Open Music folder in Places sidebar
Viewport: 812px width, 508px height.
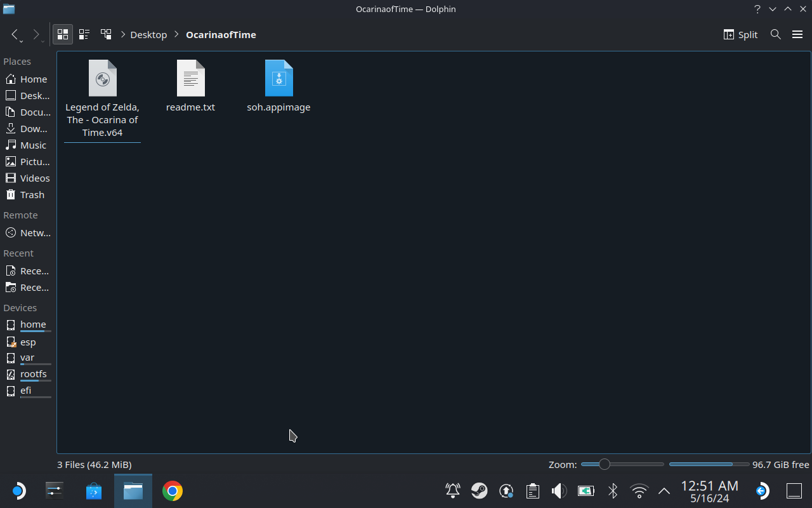pos(33,145)
